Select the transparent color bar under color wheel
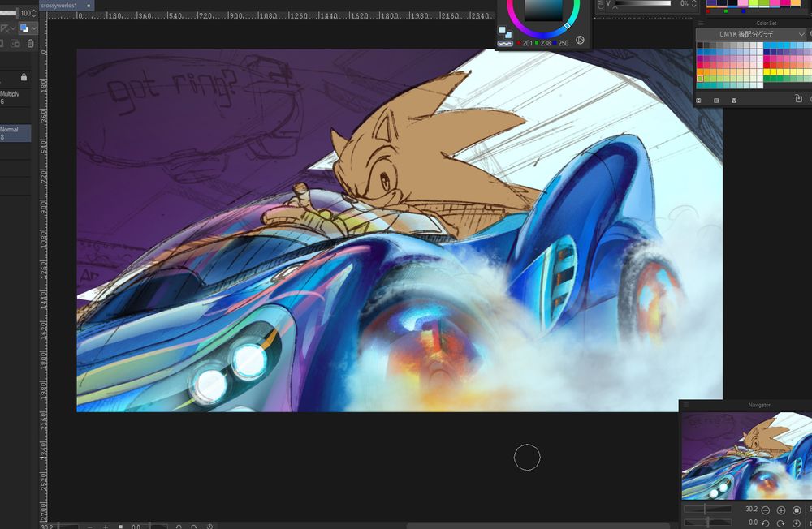Screen dimensions: 812x529 [x=505, y=44]
